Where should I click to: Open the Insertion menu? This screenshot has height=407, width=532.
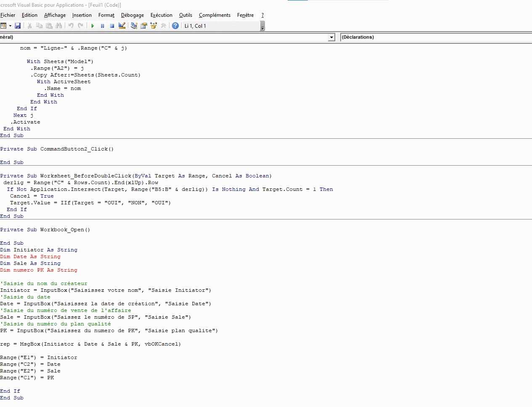click(x=82, y=15)
